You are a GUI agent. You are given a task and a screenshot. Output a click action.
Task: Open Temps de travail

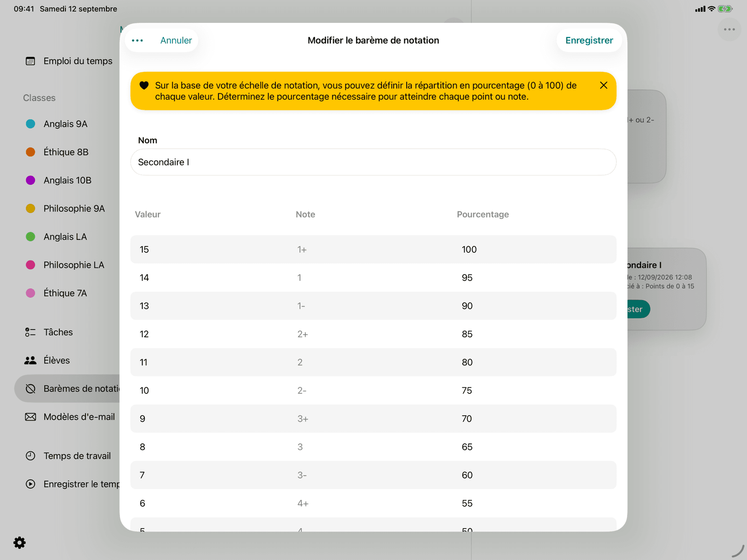(x=77, y=456)
